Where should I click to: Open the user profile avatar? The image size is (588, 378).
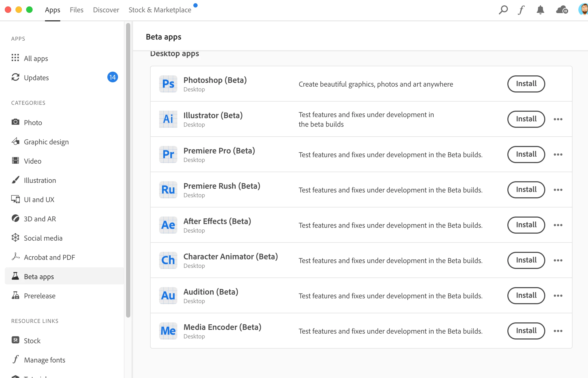tap(584, 10)
